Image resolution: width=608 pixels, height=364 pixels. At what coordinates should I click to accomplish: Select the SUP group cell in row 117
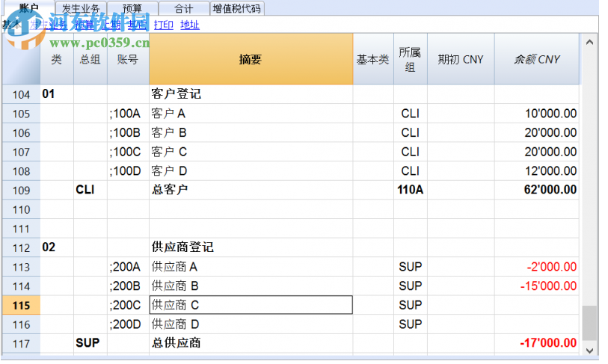[x=90, y=343]
